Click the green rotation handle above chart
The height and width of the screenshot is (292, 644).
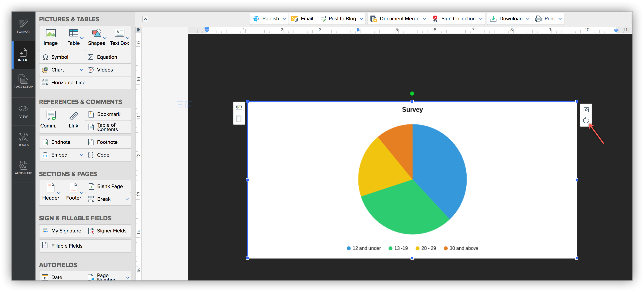[x=412, y=94]
